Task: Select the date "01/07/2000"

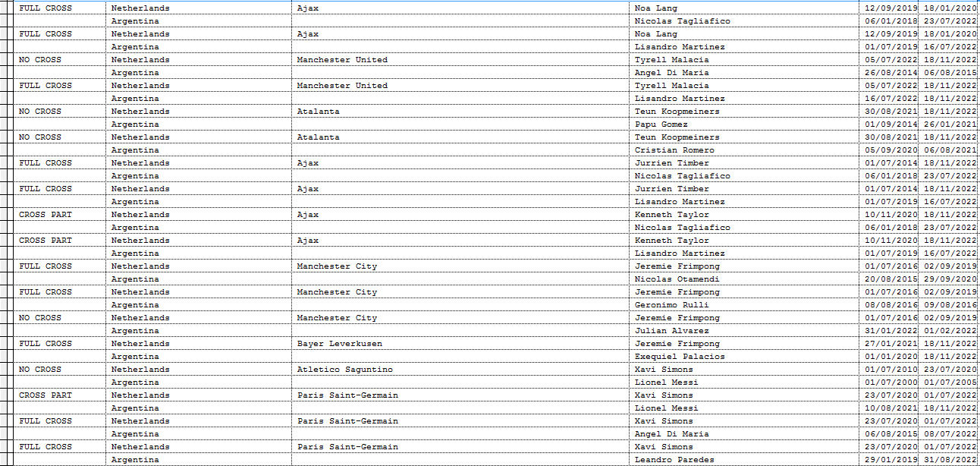Action: 891,383
